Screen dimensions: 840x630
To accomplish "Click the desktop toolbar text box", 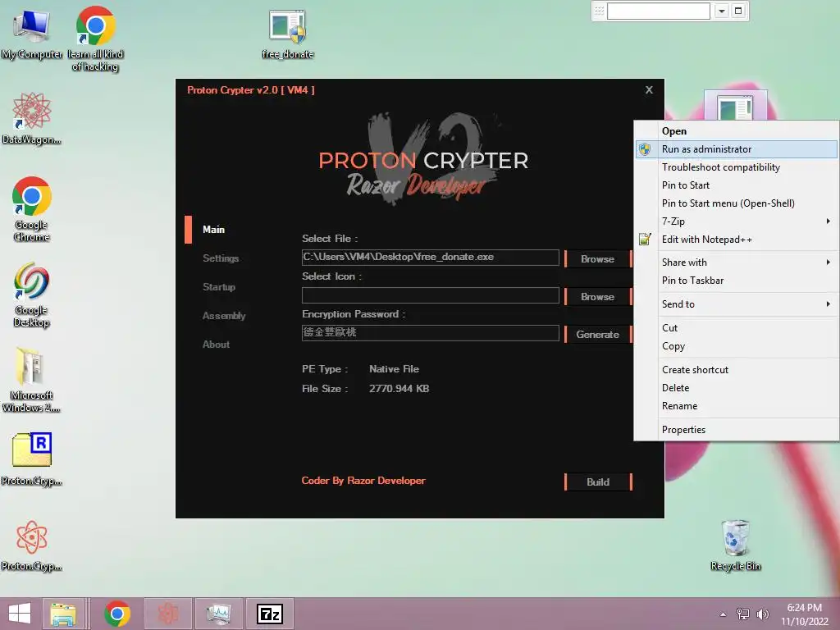I will pyautogui.click(x=659, y=11).
